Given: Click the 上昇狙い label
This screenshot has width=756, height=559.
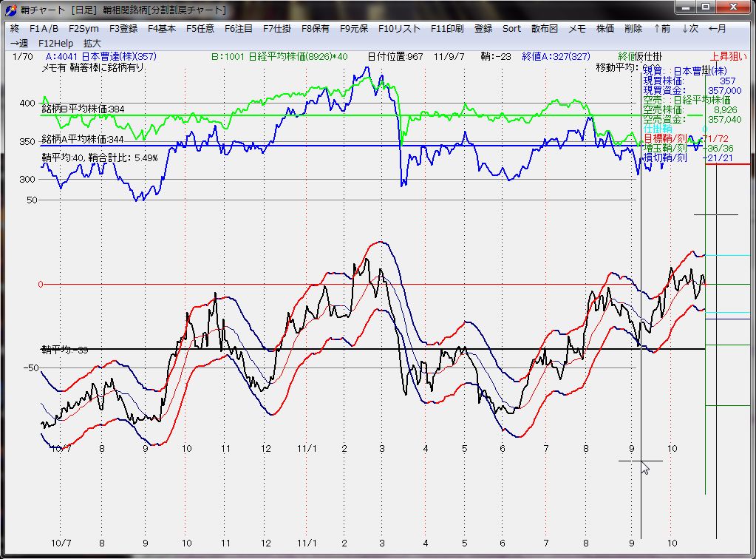Looking at the screenshot, I should [728, 56].
